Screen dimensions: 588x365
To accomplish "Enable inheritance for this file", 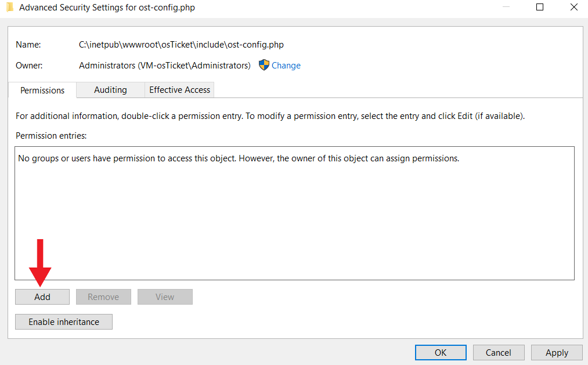I will pos(64,322).
